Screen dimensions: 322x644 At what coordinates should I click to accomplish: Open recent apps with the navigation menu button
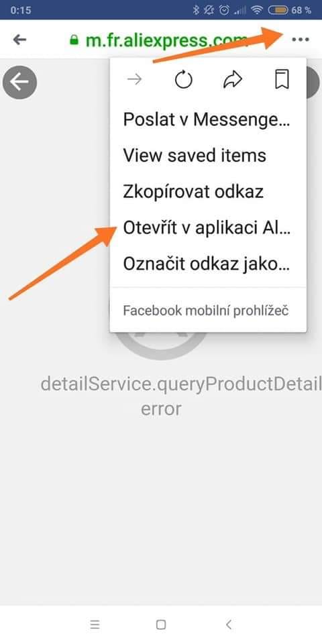coord(95,625)
